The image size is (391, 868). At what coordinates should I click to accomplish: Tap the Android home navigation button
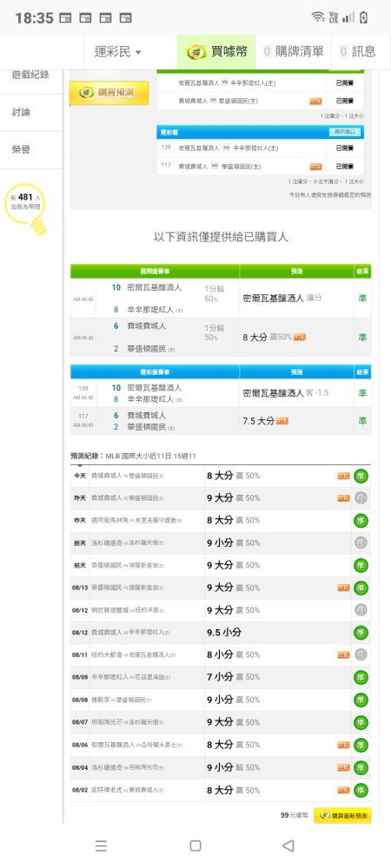coord(195,845)
